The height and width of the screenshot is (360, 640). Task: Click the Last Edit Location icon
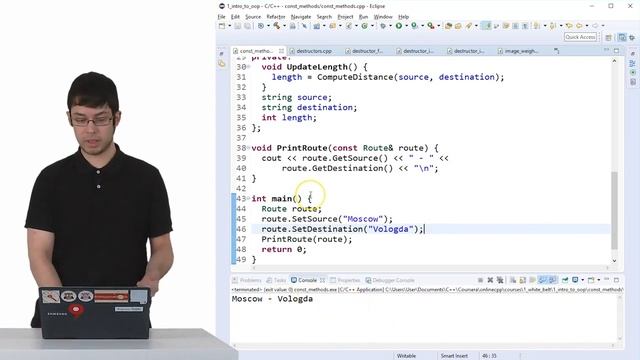click(x=569, y=26)
